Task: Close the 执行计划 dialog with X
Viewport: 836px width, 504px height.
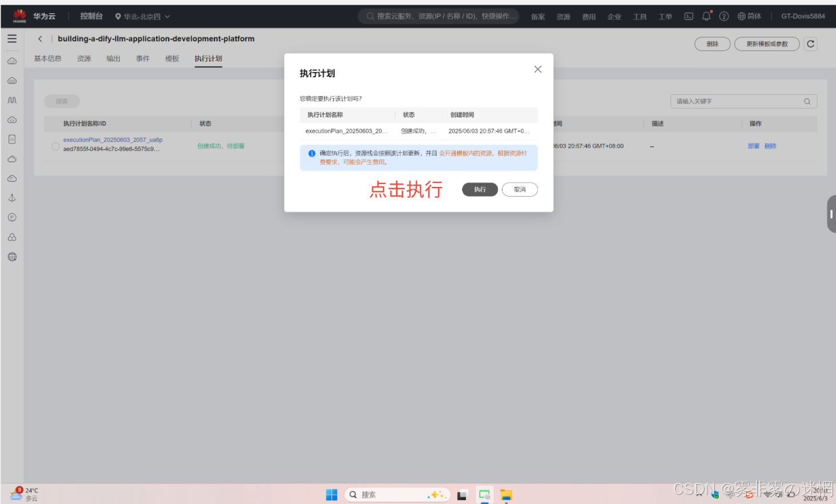Action: [x=538, y=69]
